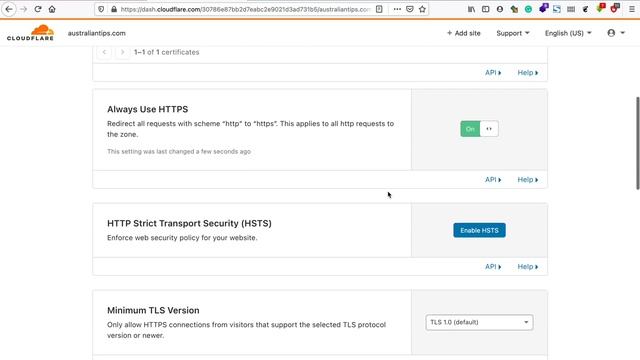
Task: Open the Firefox hamburger menu
Action: pyautogui.click(x=632, y=9)
